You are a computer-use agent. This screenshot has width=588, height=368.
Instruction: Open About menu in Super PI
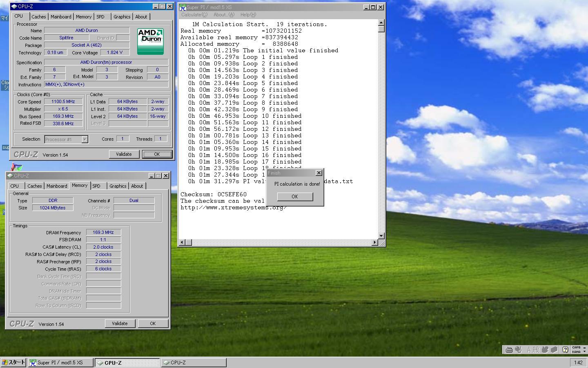click(x=224, y=15)
